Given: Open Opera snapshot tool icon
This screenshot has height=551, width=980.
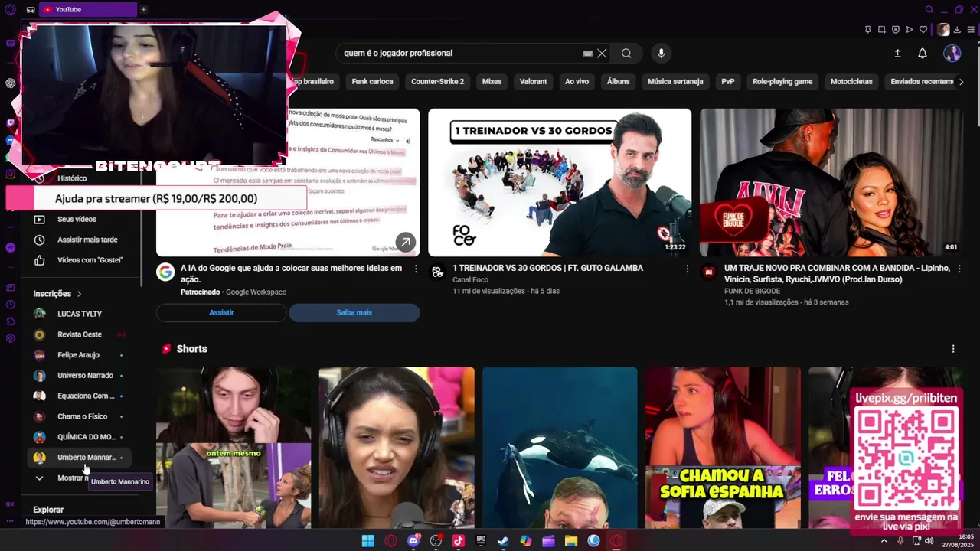Looking at the screenshot, I should [x=881, y=30].
